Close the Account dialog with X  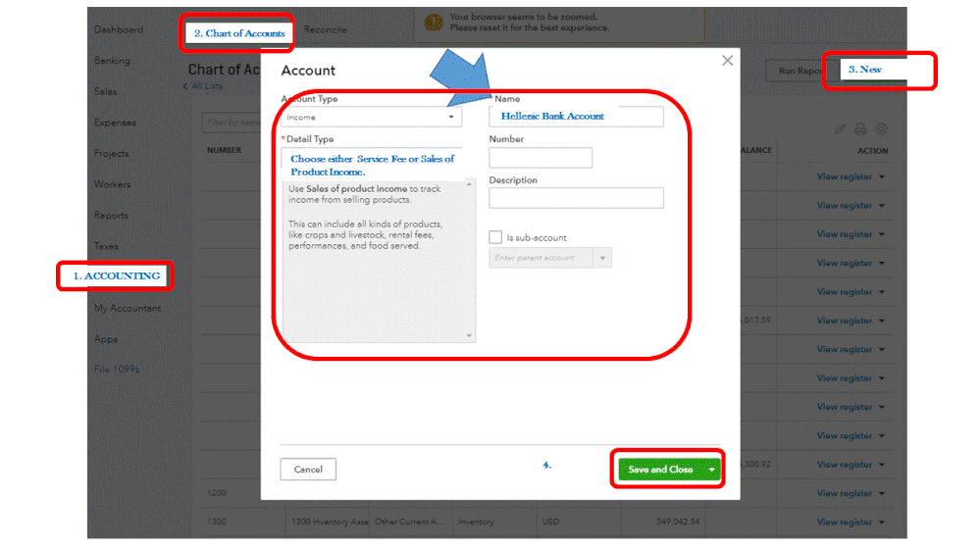(727, 61)
